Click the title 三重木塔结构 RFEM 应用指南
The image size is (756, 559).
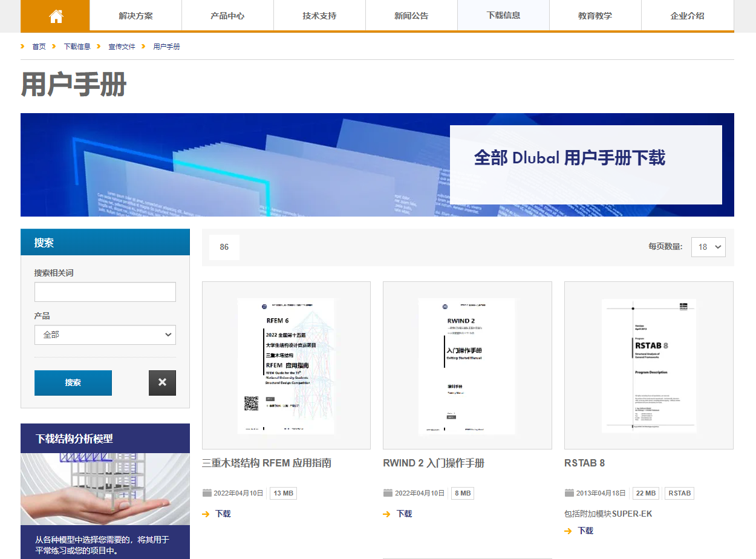[267, 463]
